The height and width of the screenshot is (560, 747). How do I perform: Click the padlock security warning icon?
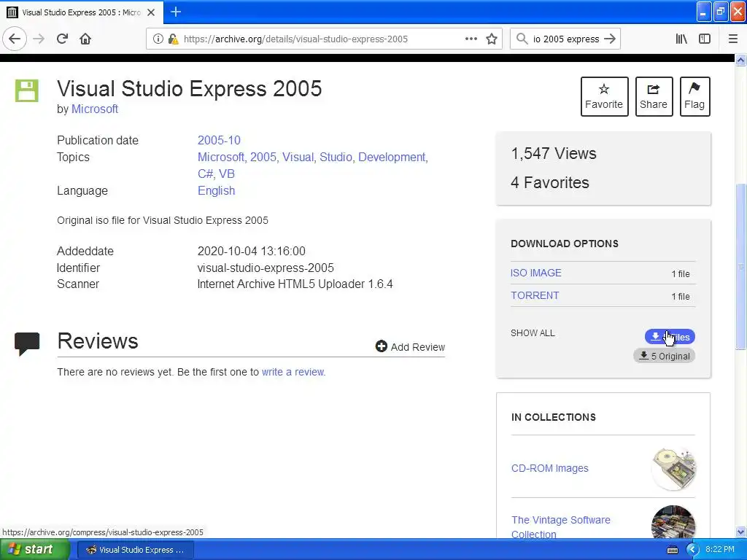coord(173,39)
